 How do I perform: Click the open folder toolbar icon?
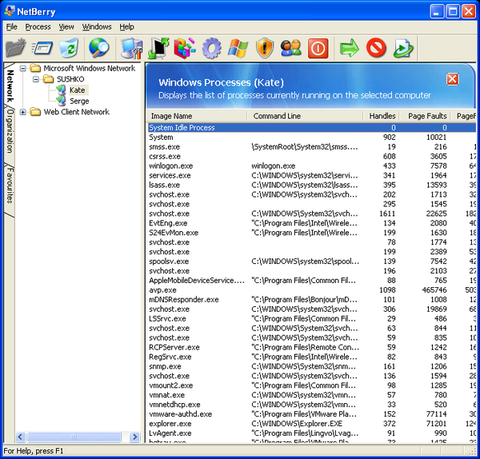click(x=16, y=48)
